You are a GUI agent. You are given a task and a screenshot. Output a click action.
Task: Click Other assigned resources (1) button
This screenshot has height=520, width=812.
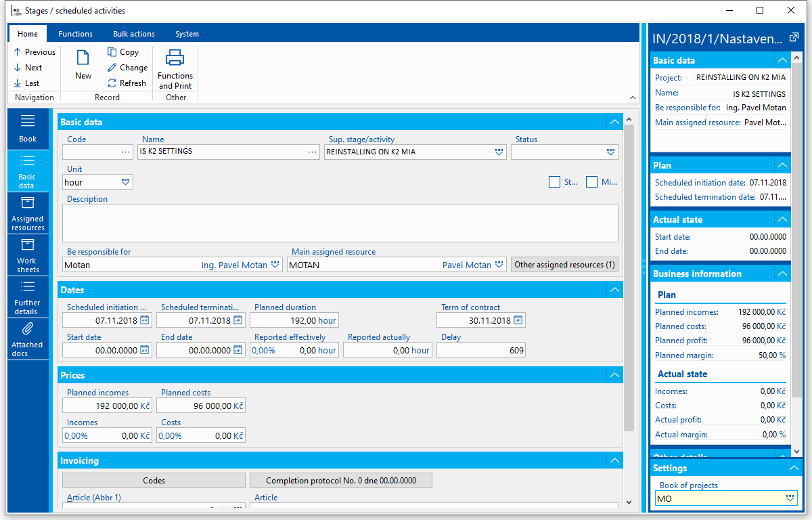[564, 265]
